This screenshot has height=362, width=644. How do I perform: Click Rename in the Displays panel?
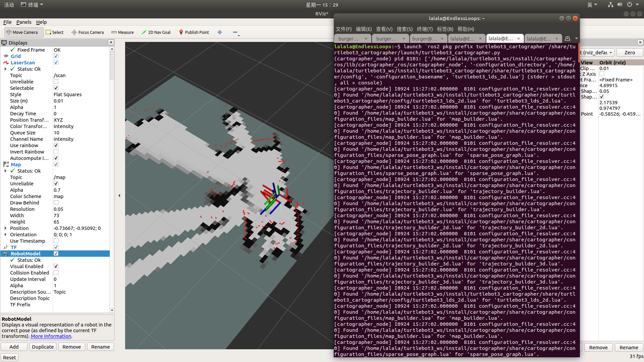[101, 347]
